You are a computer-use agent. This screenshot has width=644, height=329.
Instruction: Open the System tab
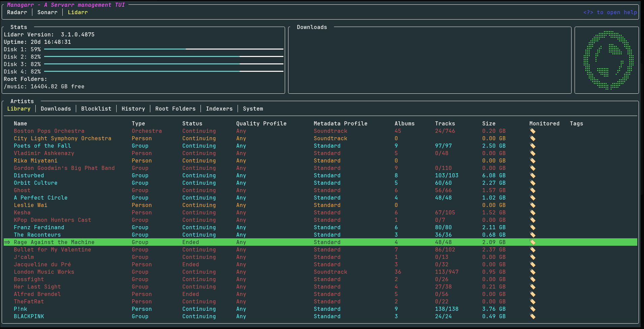tap(253, 109)
